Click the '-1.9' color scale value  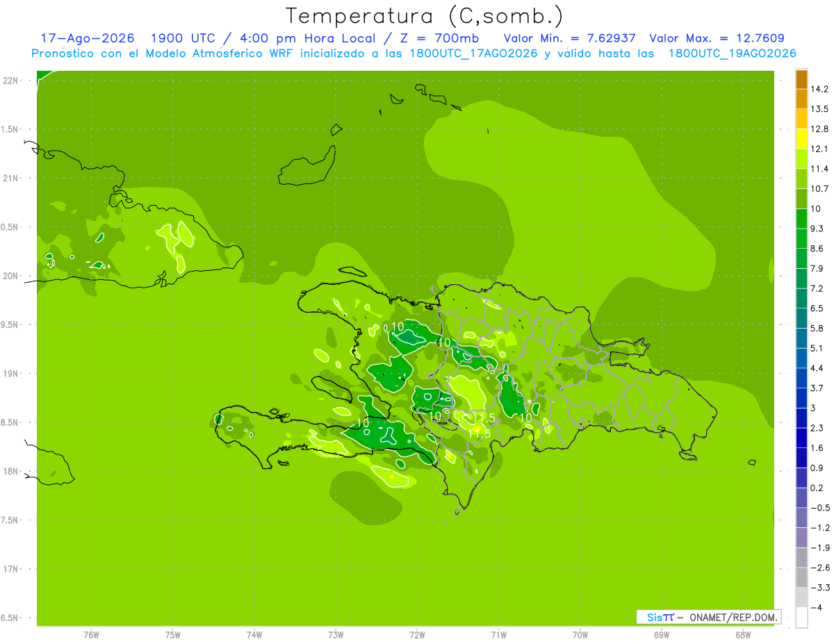tap(819, 547)
